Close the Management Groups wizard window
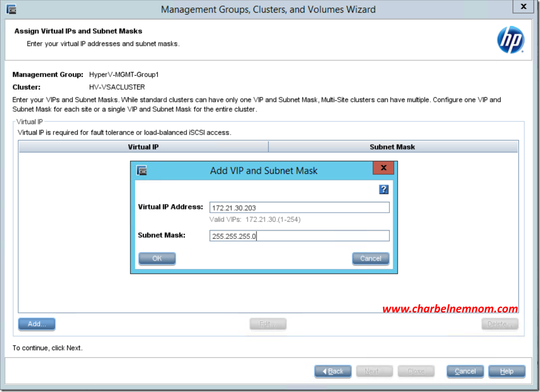The image size is (540, 392). click(x=523, y=7)
